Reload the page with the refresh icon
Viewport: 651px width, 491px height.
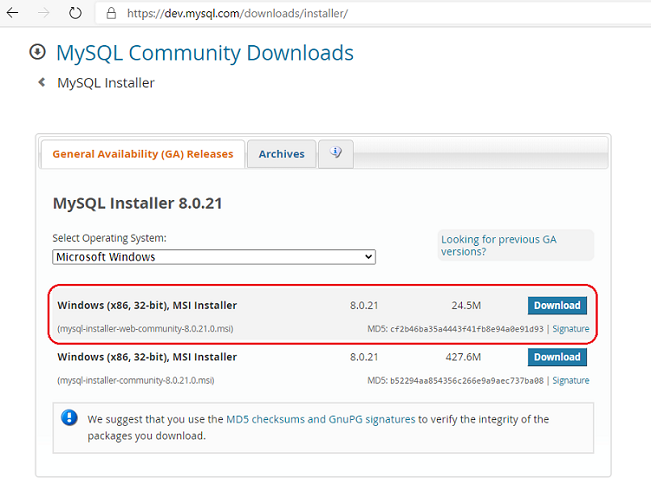pos(76,14)
